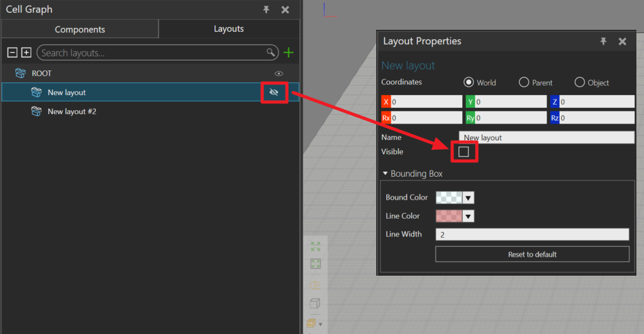Viewport: 644px width, 334px height.
Task: Pin the Cell Graph panel
Action: click(267, 10)
